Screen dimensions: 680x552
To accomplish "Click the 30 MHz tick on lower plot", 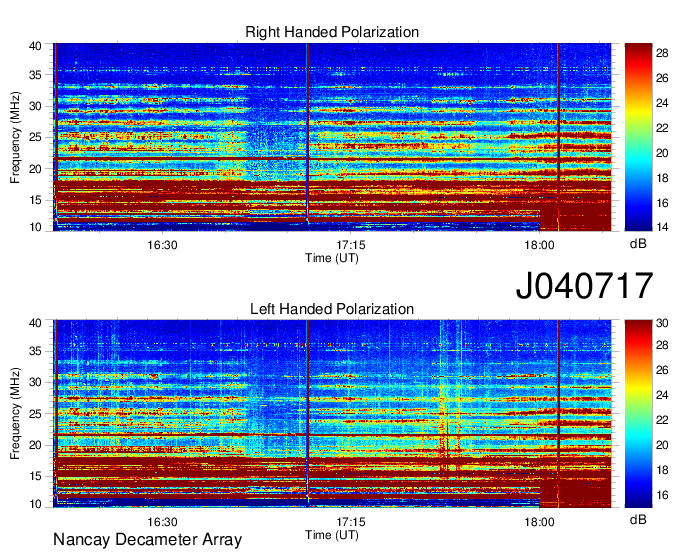I will (35, 382).
